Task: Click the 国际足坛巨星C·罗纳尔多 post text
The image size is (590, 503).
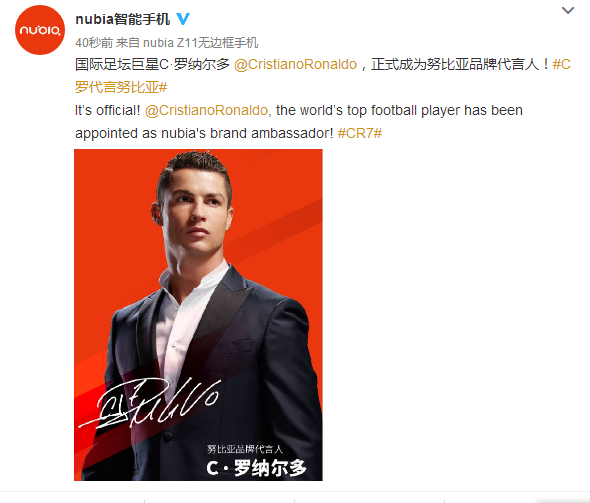Action: coord(152,64)
